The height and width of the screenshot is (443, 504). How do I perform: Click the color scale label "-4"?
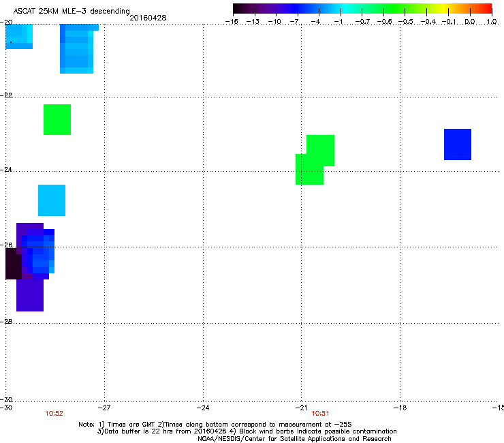(315, 22)
